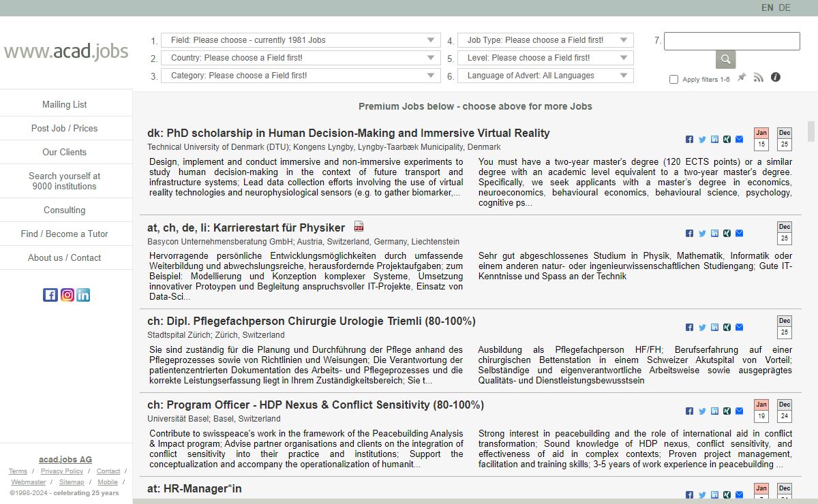Click the vertical scrollbar thumb
The image size is (818, 504).
pos(811,131)
